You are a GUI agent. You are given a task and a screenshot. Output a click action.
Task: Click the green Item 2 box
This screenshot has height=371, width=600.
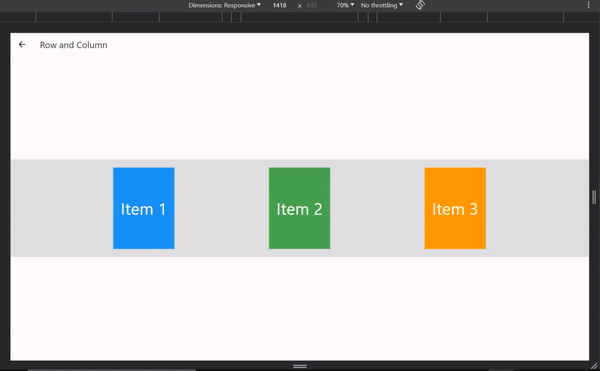coord(300,208)
